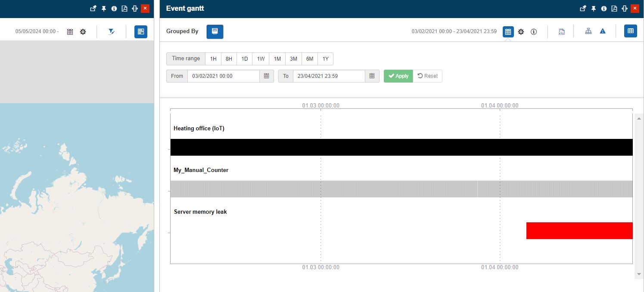Viewport: 644px width, 292px height.
Task: Export Event gantt to PDF
Action: click(x=614, y=8)
